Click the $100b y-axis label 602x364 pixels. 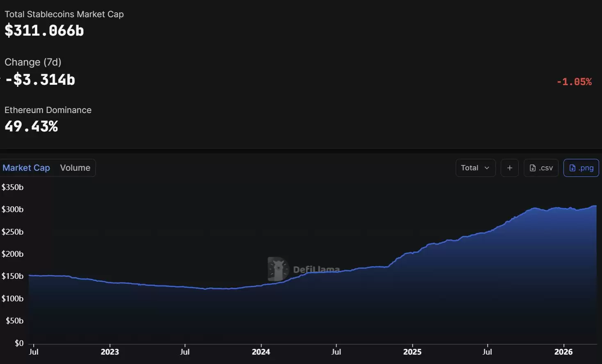pyautogui.click(x=13, y=298)
